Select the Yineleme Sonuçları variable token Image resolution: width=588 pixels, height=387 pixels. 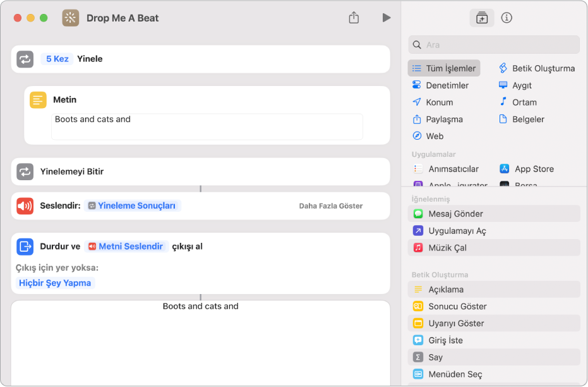click(x=133, y=206)
